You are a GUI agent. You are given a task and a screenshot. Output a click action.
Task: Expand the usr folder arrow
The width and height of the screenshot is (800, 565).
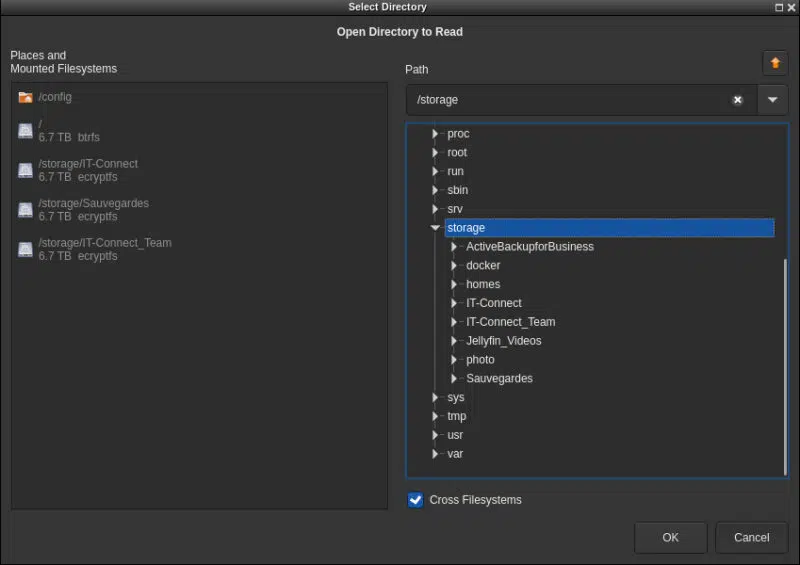(435, 435)
